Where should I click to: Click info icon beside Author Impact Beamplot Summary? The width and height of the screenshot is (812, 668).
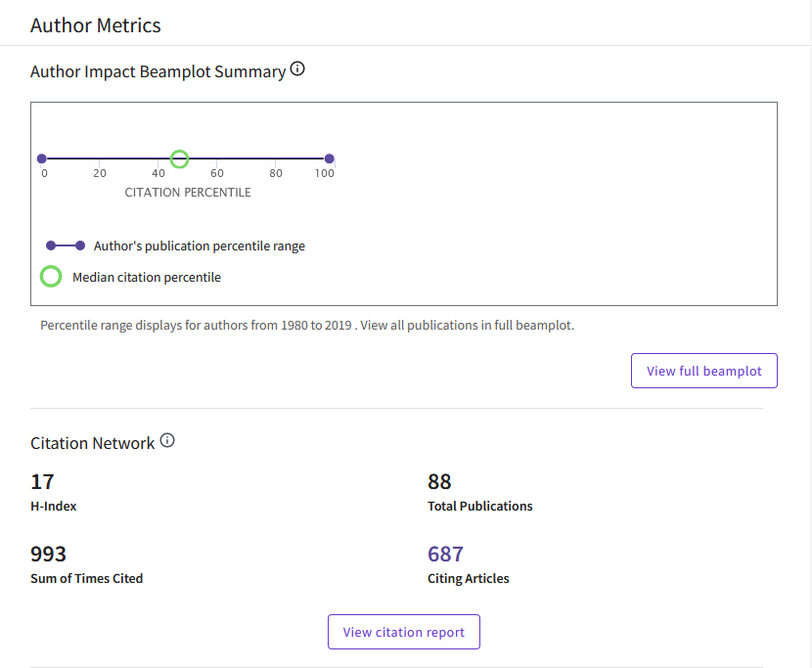coord(298,70)
